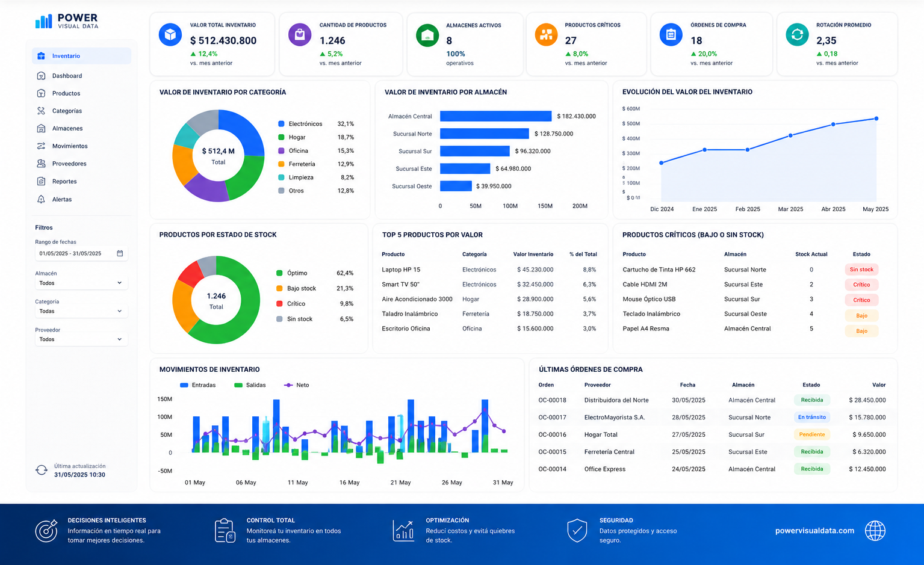Click the Alertas bell icon
The width and height of the screenshot is (924, 565).
(x=41, y=199)
